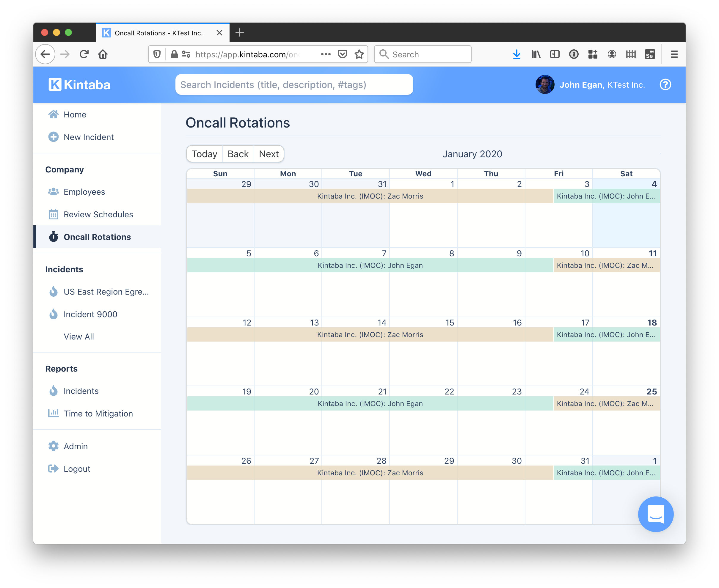Click the Firefox home icon
The image size is (719, 588).
tap(103, 54)
